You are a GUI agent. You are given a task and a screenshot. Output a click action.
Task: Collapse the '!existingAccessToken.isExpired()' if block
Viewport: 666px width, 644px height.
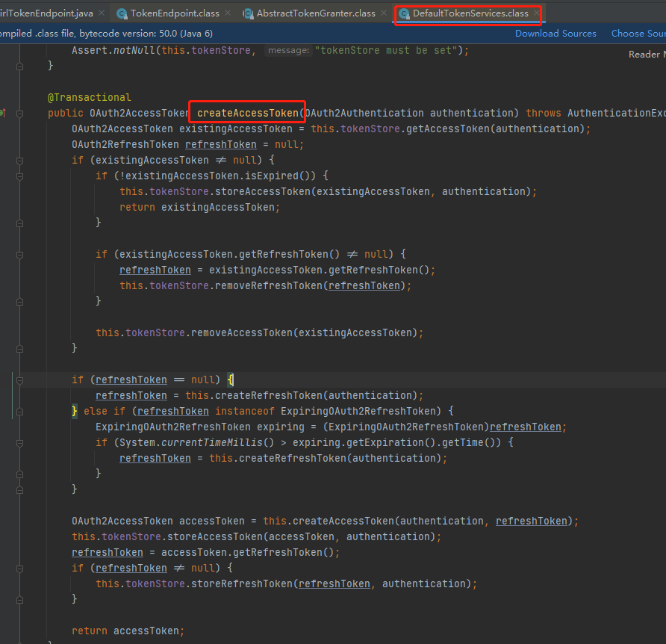click(x=19, y=176)
